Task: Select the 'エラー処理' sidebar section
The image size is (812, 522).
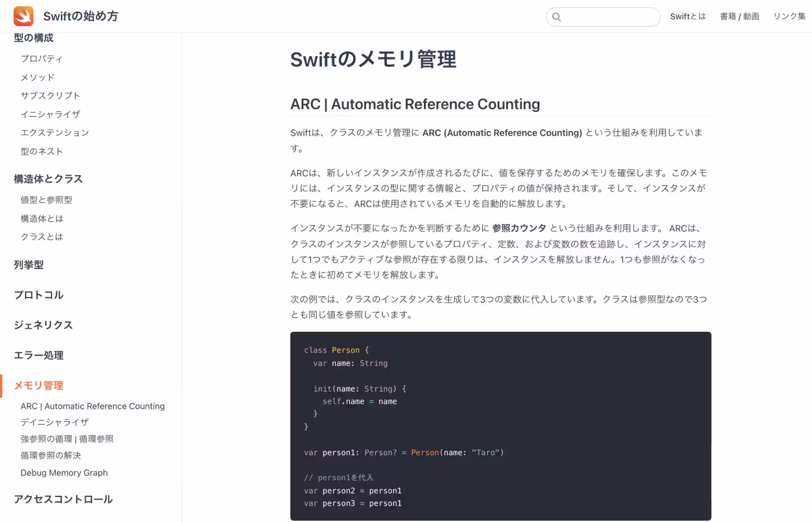Action: click(38, 355)
